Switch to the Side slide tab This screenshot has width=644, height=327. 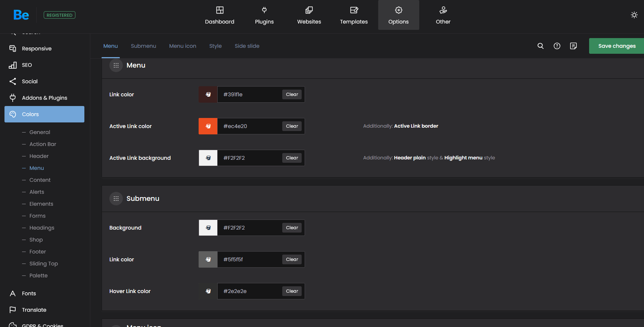247,46
